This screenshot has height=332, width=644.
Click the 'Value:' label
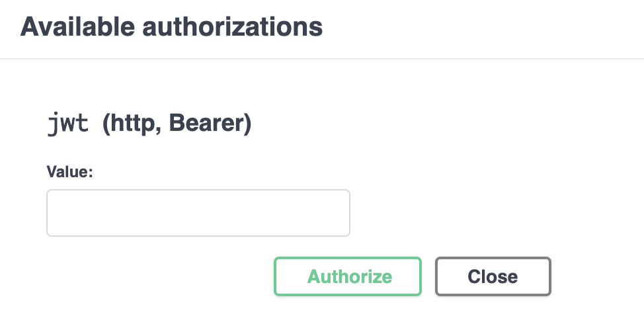pos(70,172)
